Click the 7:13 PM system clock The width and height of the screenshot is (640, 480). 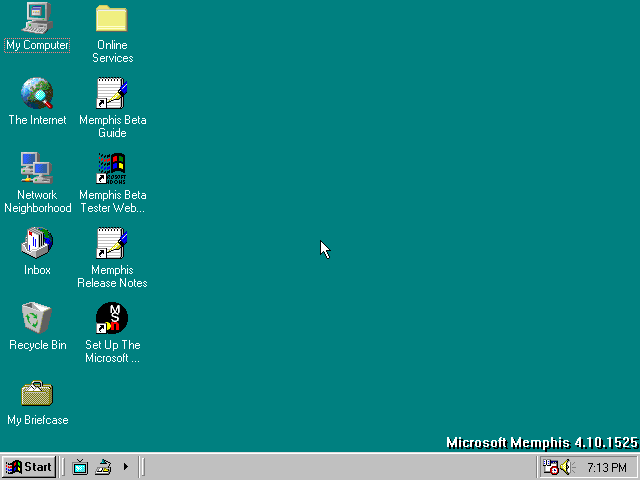[607, 467]
